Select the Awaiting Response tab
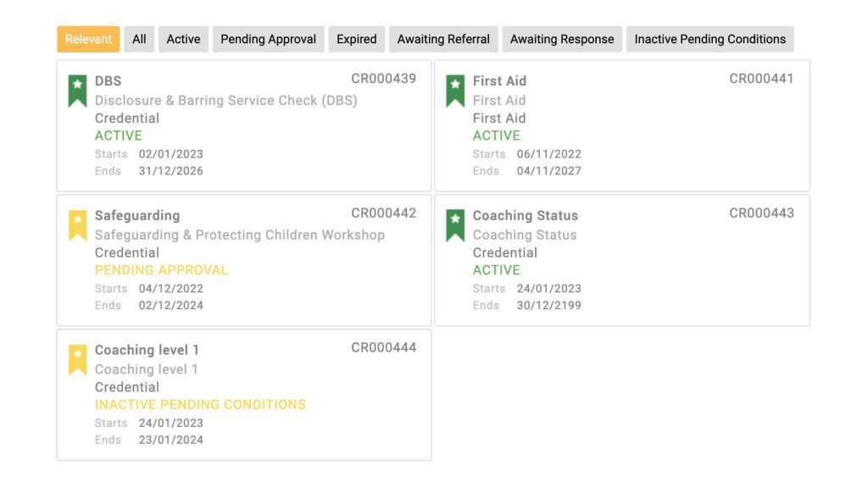The image size is (868, 487). point(562,39)
